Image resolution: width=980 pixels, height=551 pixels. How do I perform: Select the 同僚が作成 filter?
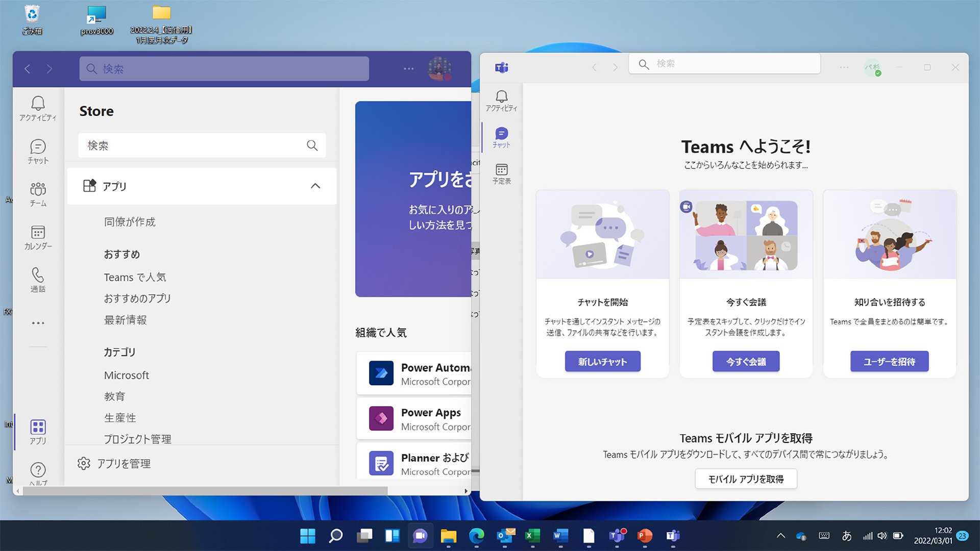130,222
